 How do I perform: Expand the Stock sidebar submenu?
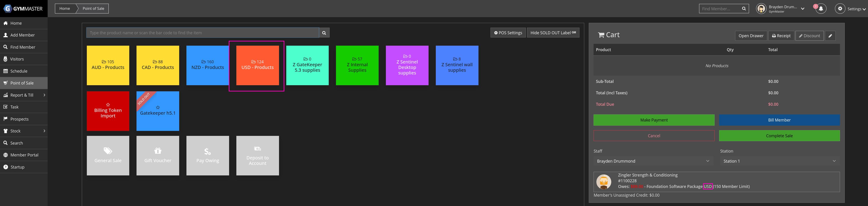pos(23,131)
